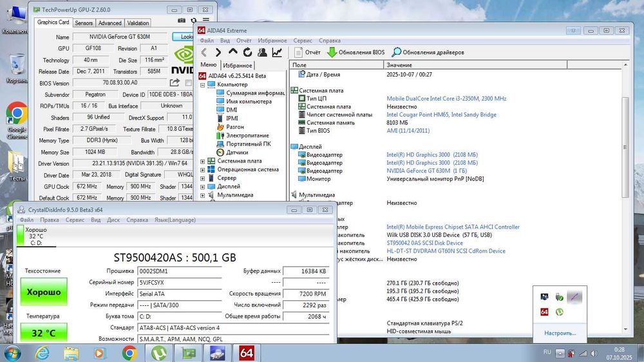Switch to the AIDA64 taskbar button
The width and height of the screenshot is (644, 362).
click(x=247, y=353)
